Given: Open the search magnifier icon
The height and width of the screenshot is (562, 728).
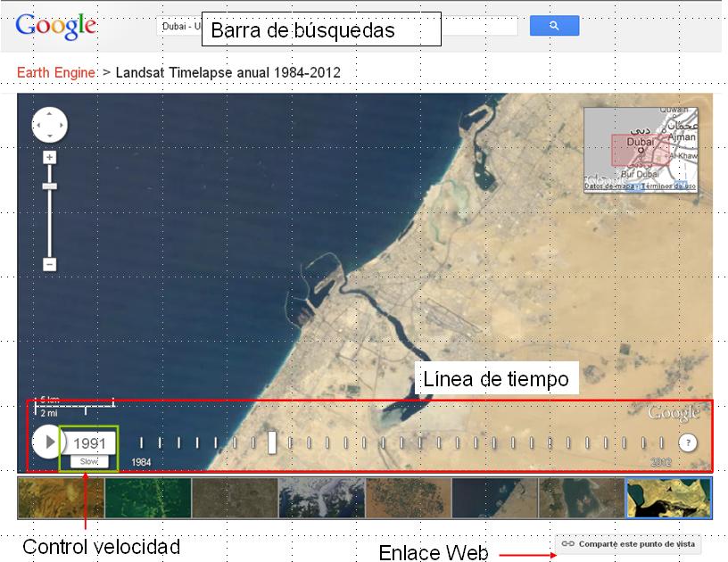Looking at the screenshot, I should tap(553, 25).
